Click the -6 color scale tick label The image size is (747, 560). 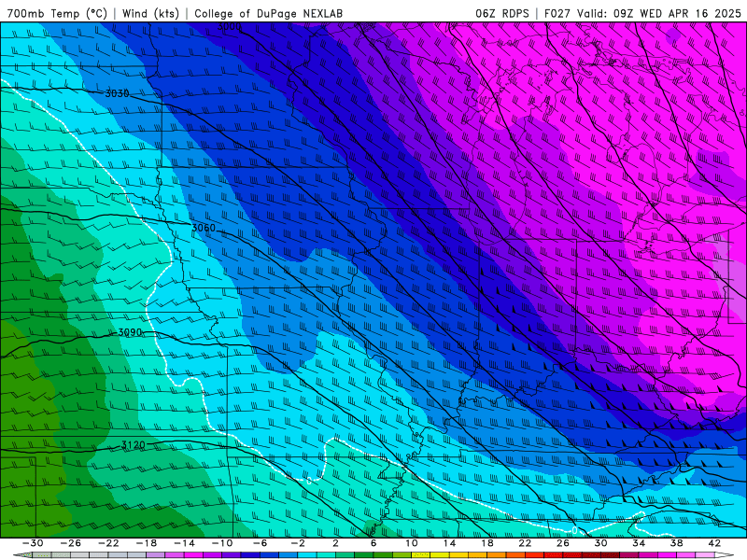[x=260, y=543]
